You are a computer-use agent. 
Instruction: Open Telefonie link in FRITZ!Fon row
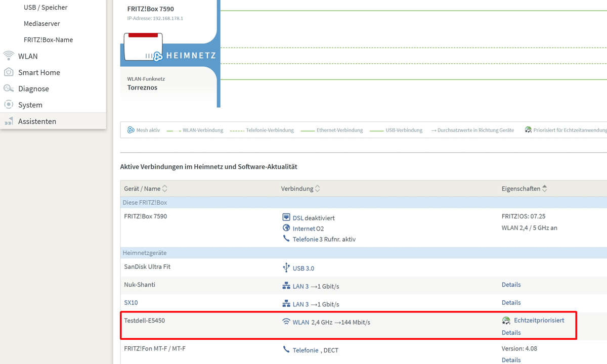coord(306,350)
